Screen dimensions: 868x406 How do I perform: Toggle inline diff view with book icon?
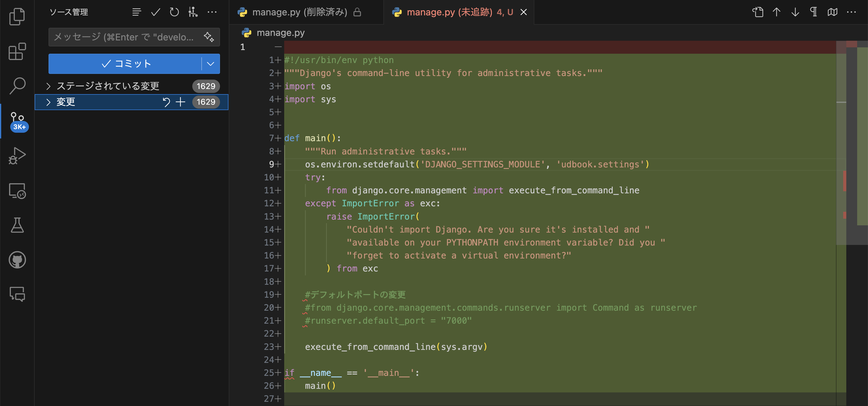click(x=832, y=12)
